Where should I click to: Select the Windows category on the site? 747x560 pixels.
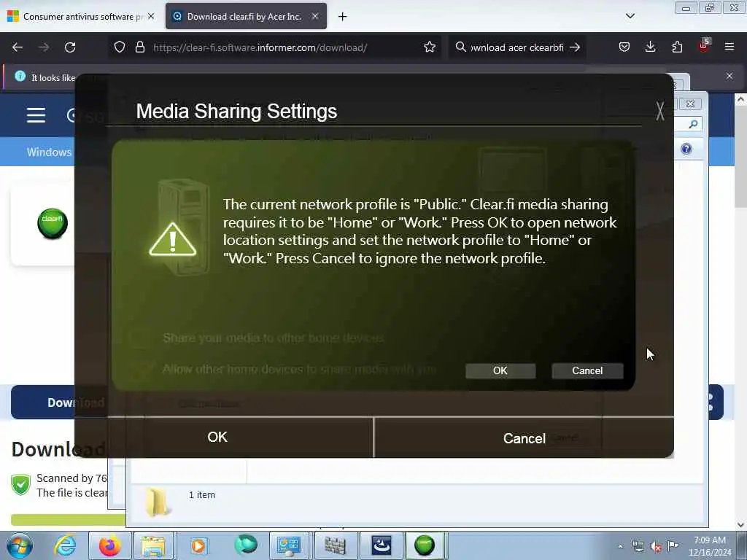49,152
